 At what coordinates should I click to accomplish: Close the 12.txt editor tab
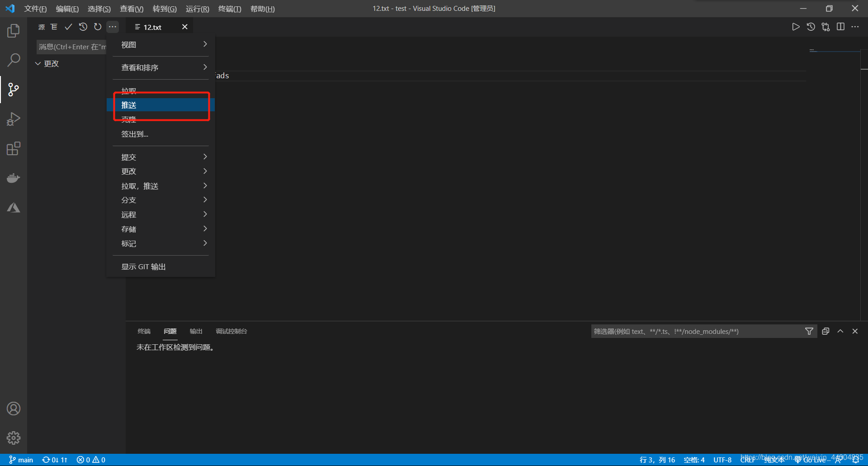pyautogui.click(x=185, y=27)
